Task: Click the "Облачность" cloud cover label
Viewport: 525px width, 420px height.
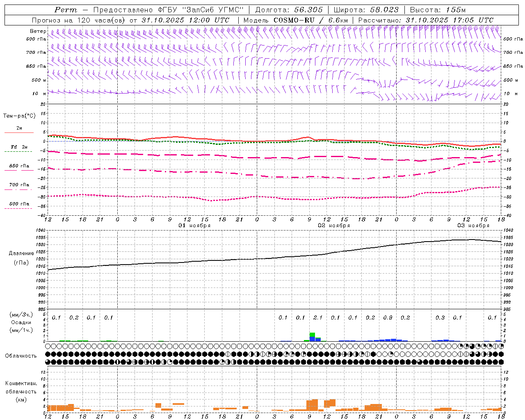Action: pyautogui.click(x=21, y=356)
